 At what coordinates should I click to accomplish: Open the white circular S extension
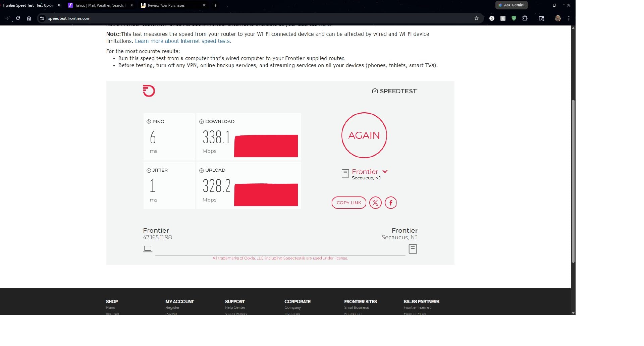(x=492, y=18)
